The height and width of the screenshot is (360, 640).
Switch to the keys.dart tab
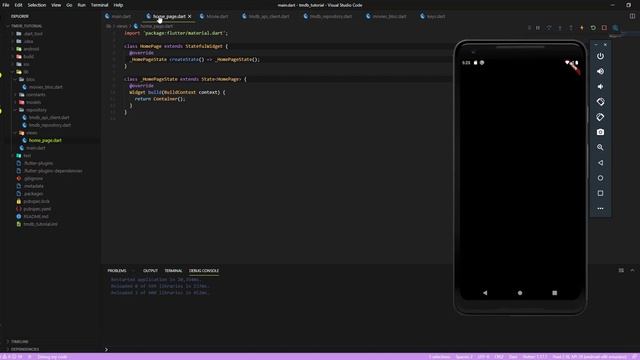click(x=433, y=16)
